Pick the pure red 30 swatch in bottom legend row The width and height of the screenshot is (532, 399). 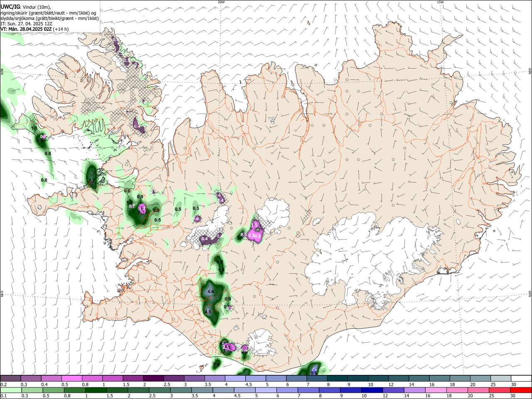pos(521,390)
